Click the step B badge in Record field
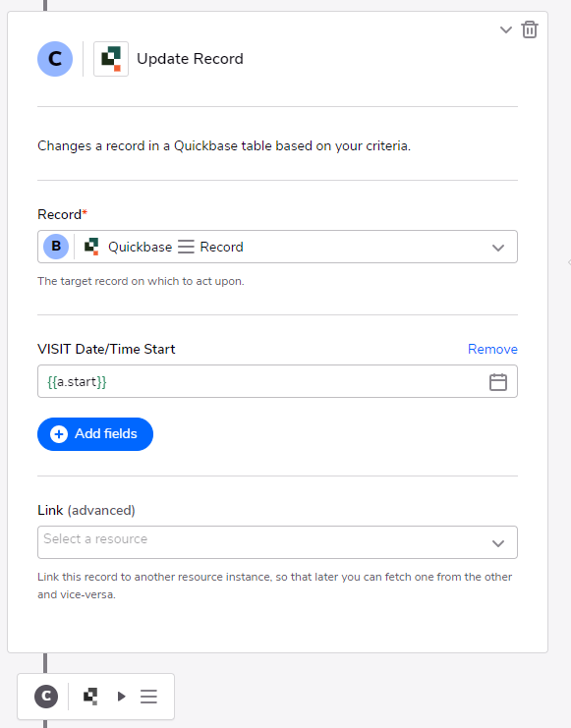Screen dimensions: 571x728 click(56, 247)
